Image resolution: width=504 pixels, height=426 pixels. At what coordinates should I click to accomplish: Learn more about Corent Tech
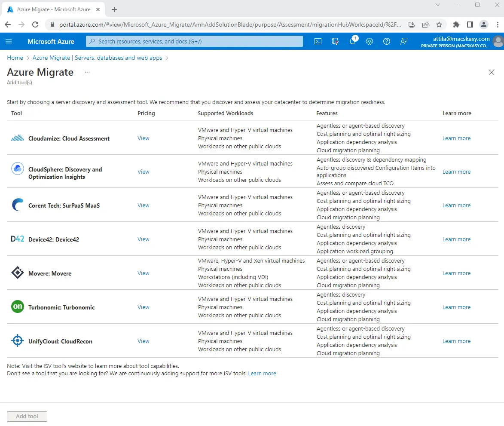[456, 205]
